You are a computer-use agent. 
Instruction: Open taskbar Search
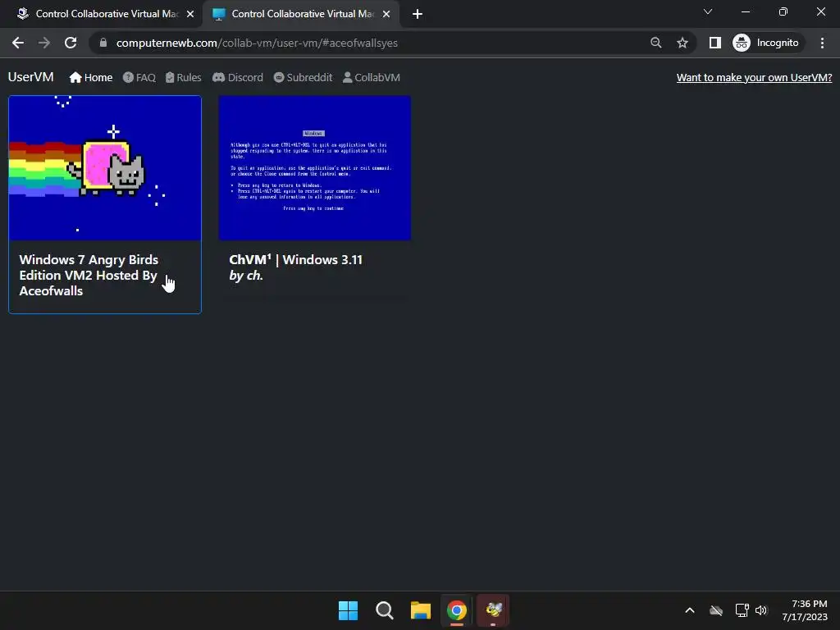coord(385,610)
